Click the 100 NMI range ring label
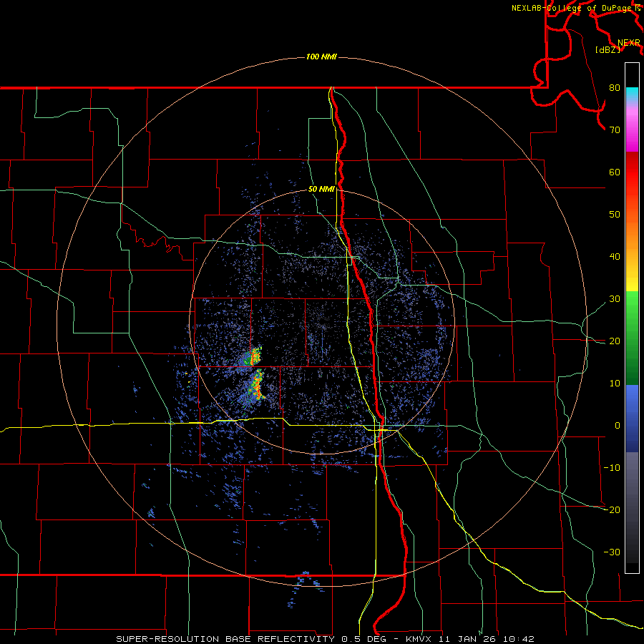Image resolution: width=644 pixels, height=644 pixels. tap(321, 57)
